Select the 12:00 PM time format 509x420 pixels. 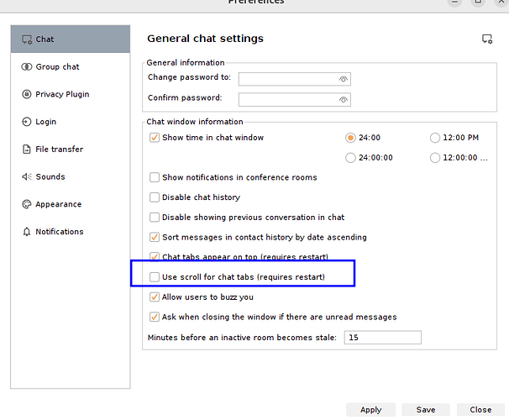(435, 138)
